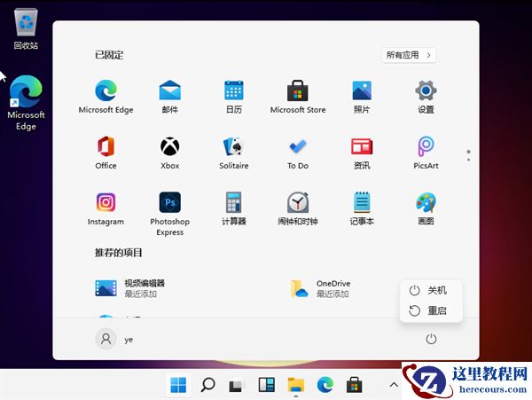Open File Explorer from the taskbar
The height and width of the screenshot is (400, 532).
(296, 385)
